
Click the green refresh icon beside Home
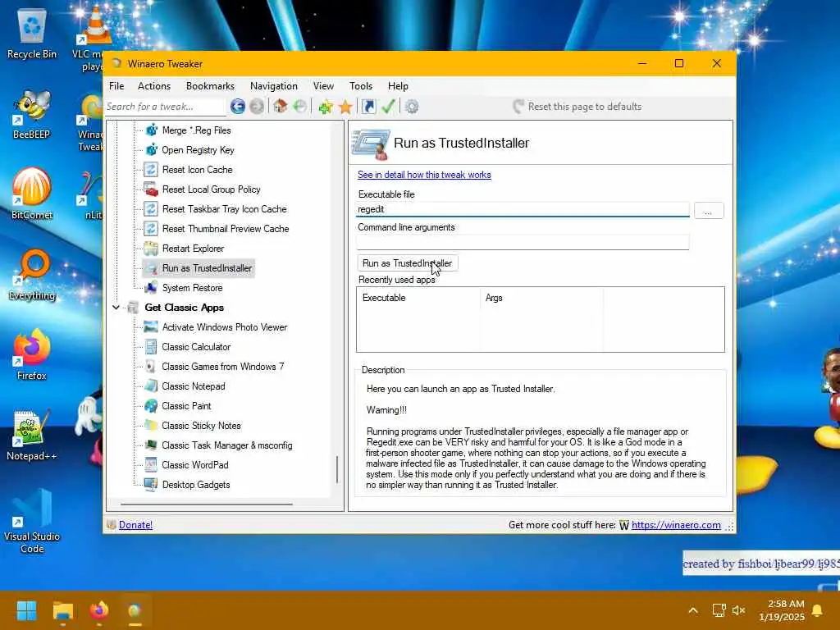[300, 107]
